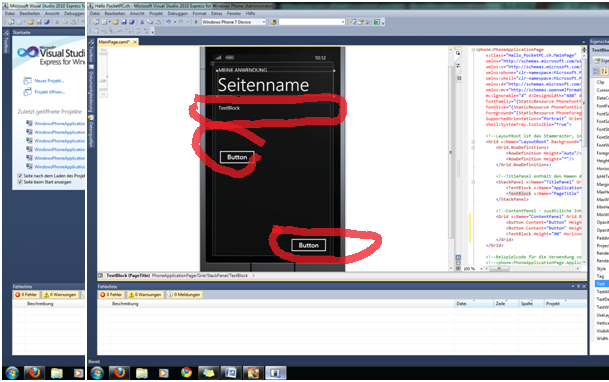Click the 'TextBlock (PageTitle)' breadcrumb

tap(128, 276)
